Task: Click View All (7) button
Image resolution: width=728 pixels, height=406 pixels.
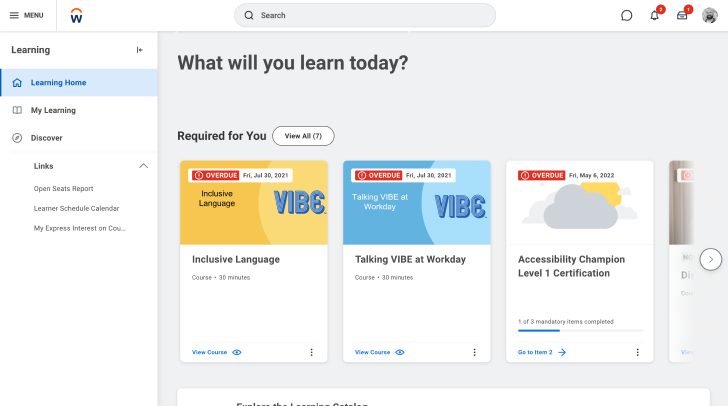Action: [303, 136]
